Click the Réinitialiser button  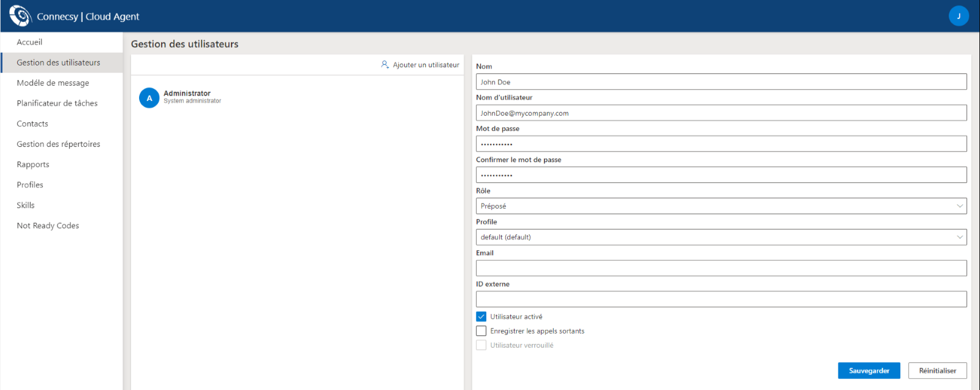pos(937,370)
